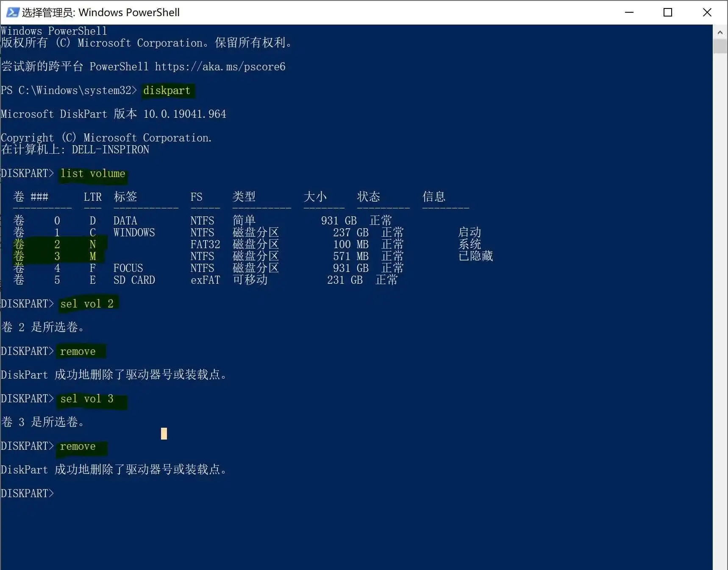Click drive letter 'N' of volume 2
The height and width of the screenshot is (570, 728).
pyautogui.click(x=93, y=244)
